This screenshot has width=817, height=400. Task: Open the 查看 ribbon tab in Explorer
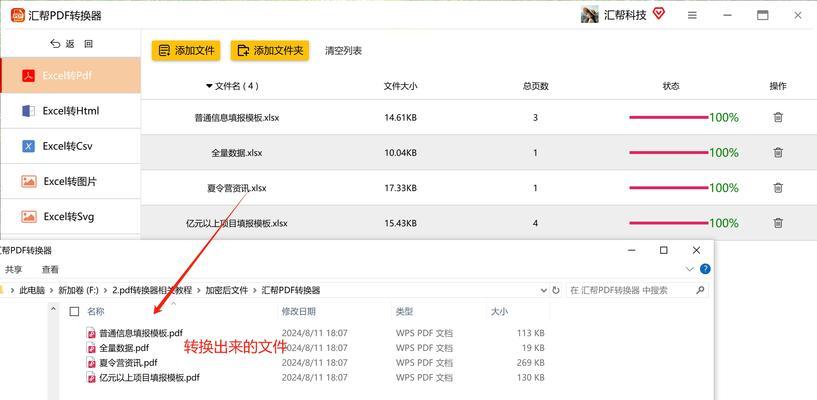(50, 269)
